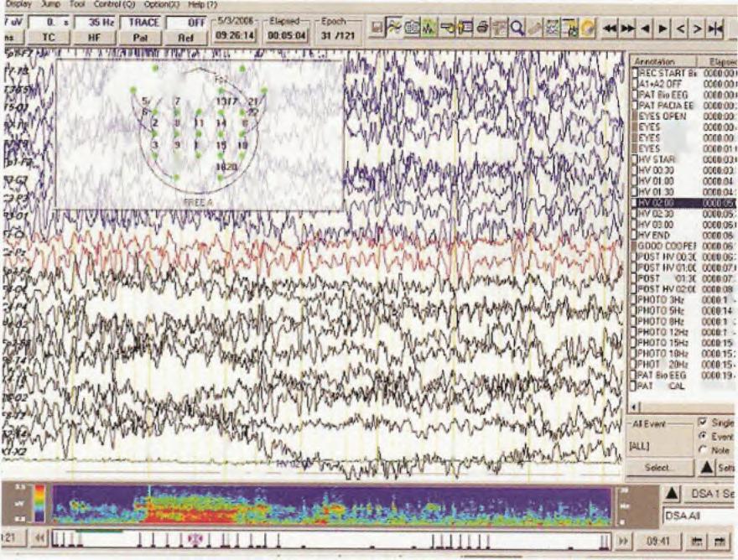Open the Control(Q) menu
This screenshot has height=560, width=738.
click(x=114, y=5)
